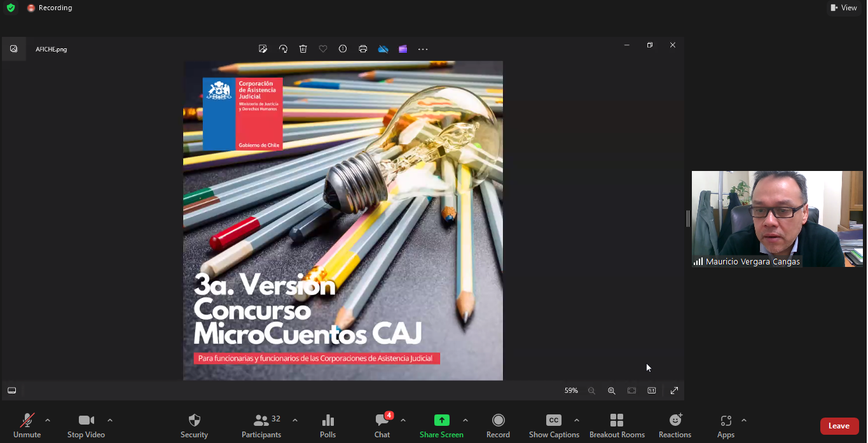
Task: Click the OneDrive cloud icon
Action: [383, 49]
